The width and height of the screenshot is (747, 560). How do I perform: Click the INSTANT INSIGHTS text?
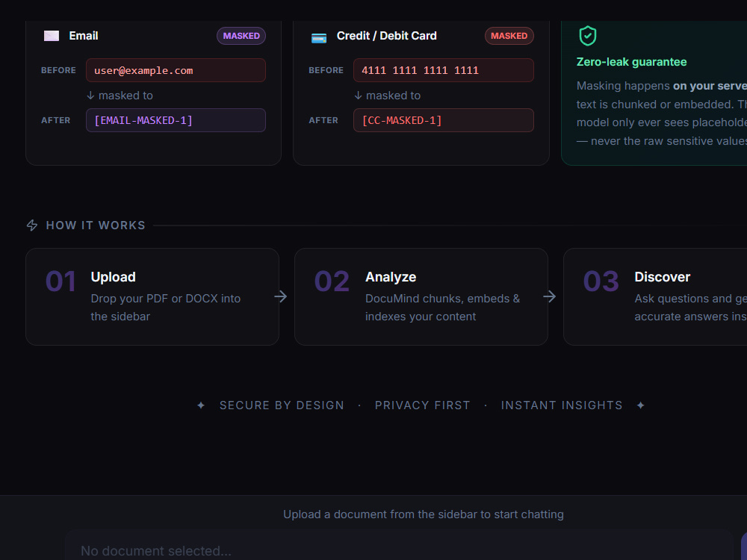(561, 405)
